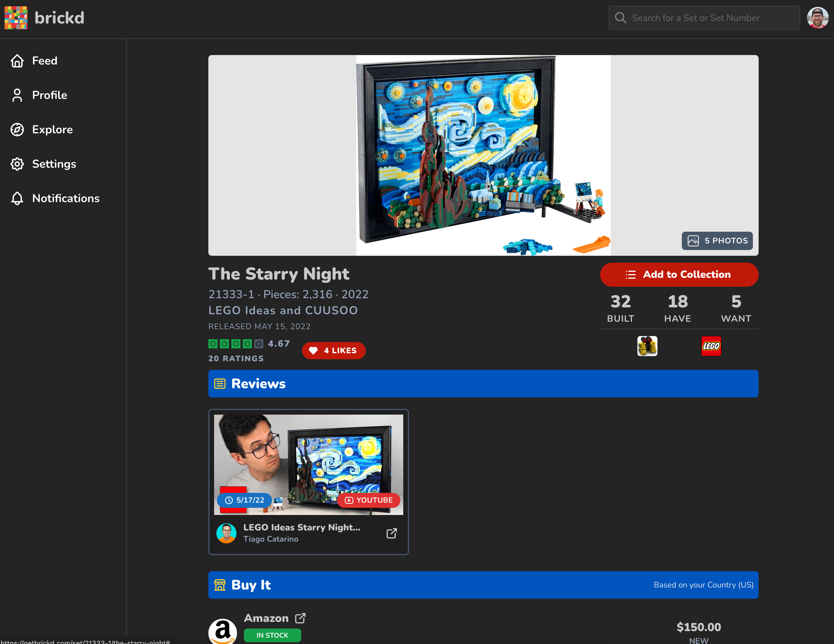Open the Explore compass icon
This screenshot has height=644, width=834.
click(x=17, y=130)
